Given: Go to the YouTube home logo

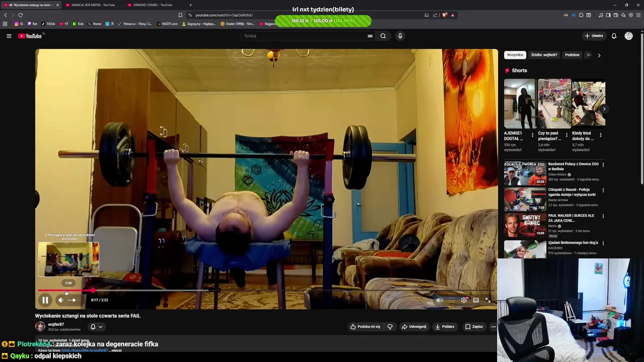Looking at the screenshot, I should point(31,36).
